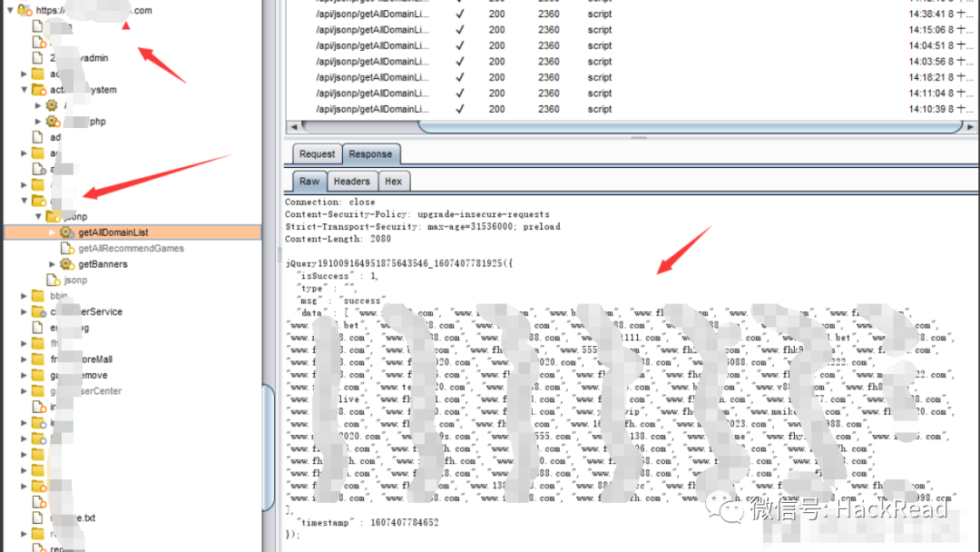
Task: Click the page icon of getAllRecommendGames
Action: [67, 249]
